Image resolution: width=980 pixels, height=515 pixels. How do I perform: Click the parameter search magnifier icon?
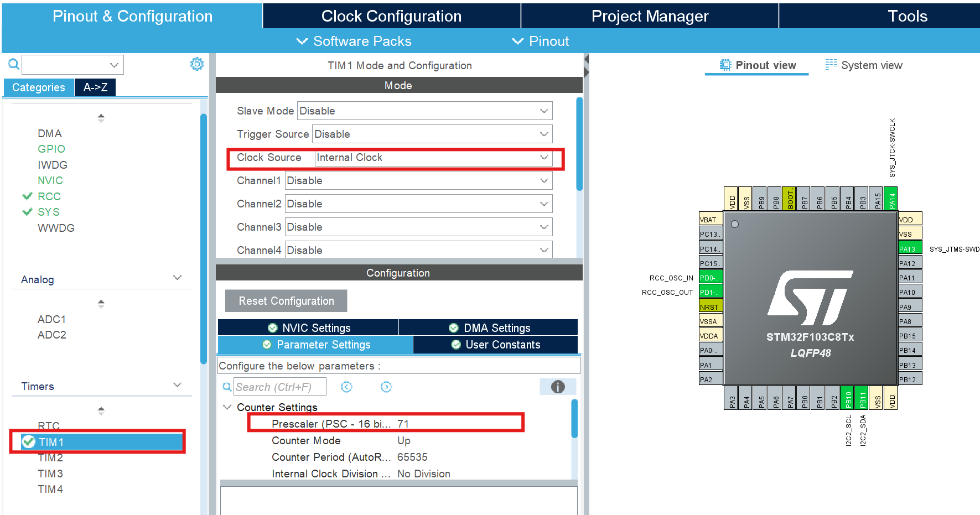[x=227, y=387]
